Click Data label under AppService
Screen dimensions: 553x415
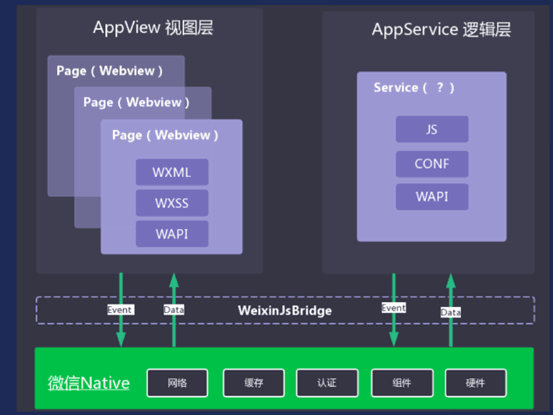point(451,312)
